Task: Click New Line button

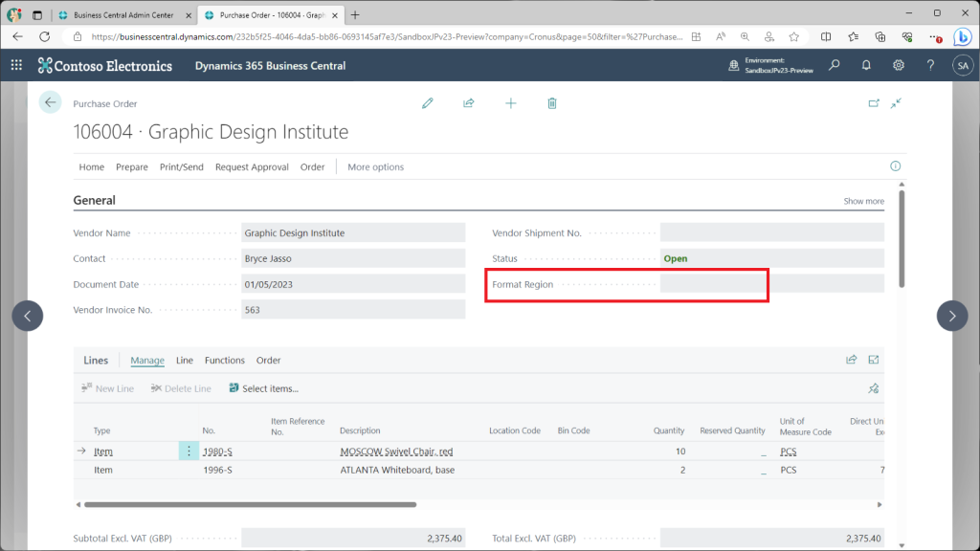Action: tap(107, 388)
